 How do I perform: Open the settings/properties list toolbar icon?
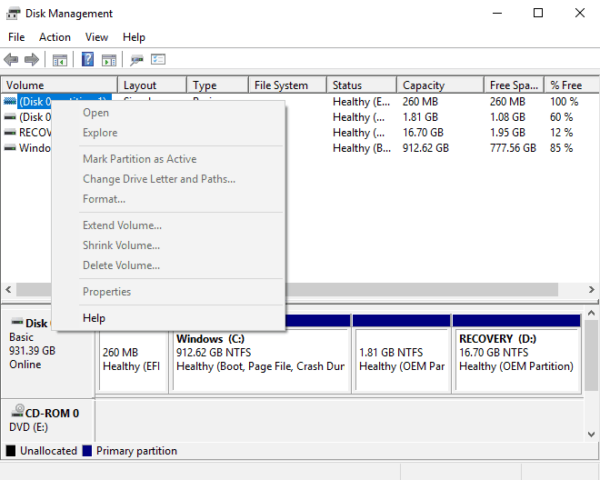tap(158, 59)
